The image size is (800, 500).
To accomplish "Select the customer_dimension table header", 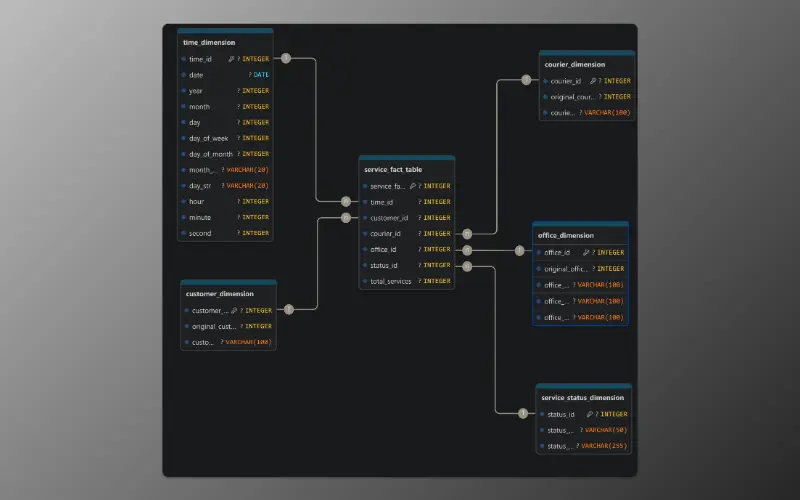I will coord(229,294).
